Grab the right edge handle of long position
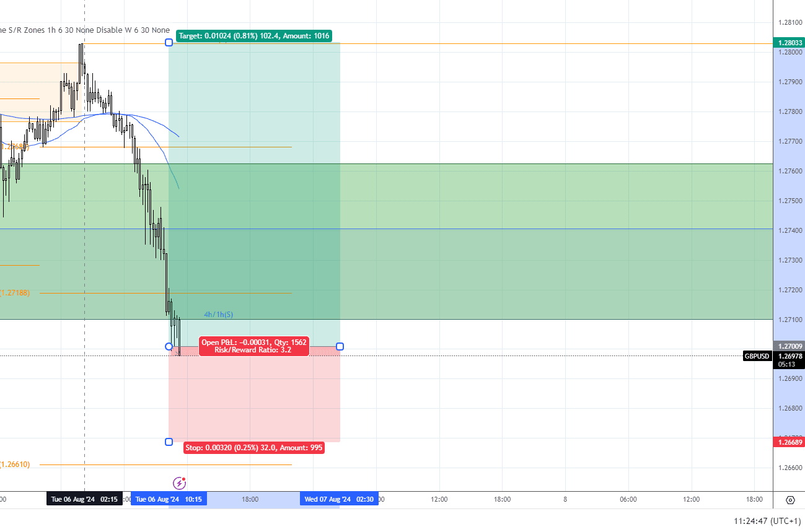 [x=340, y=346]
